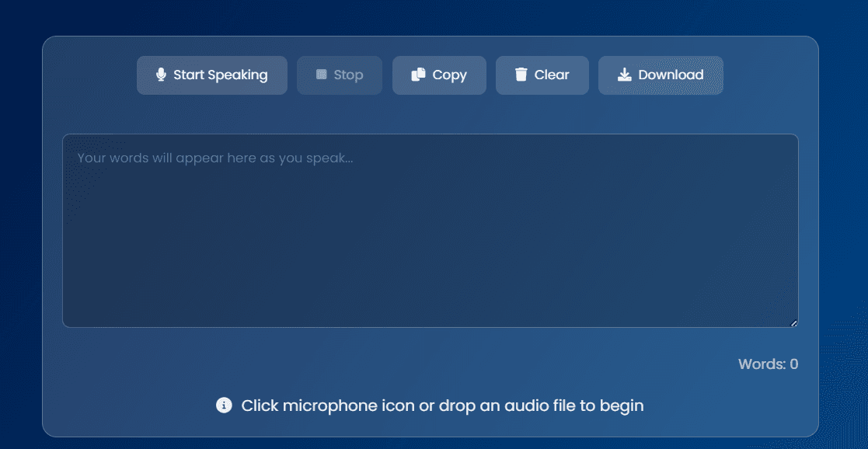Image resolution: width=868 pixels, height=449 pixels.
Task: Copy the transcribed text with Copy button
Action: 439,75
